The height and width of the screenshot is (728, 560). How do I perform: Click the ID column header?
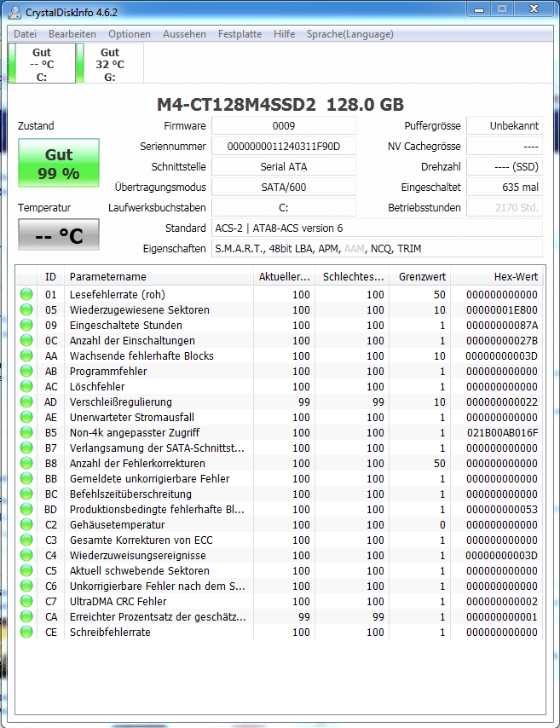(x=50, y=277)
